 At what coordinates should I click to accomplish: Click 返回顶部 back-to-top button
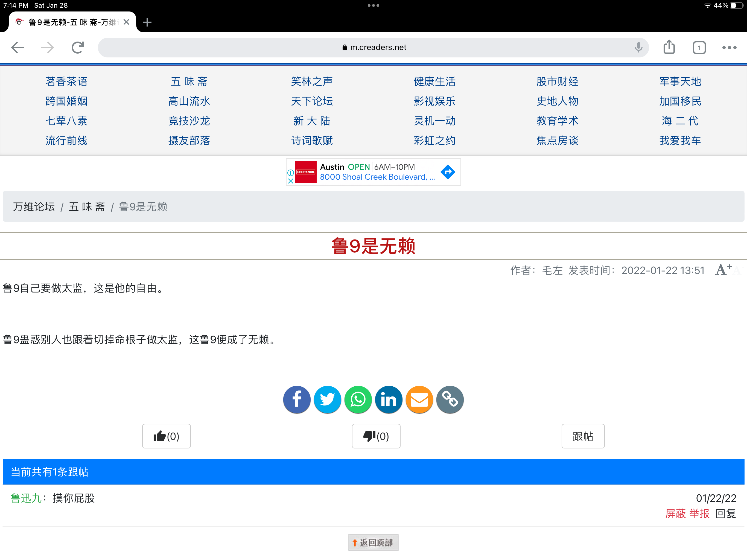[373, 542]
